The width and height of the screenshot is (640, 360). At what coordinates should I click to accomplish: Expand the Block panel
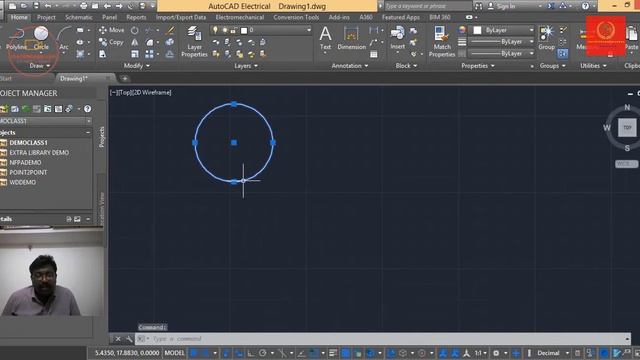(406, 66)
